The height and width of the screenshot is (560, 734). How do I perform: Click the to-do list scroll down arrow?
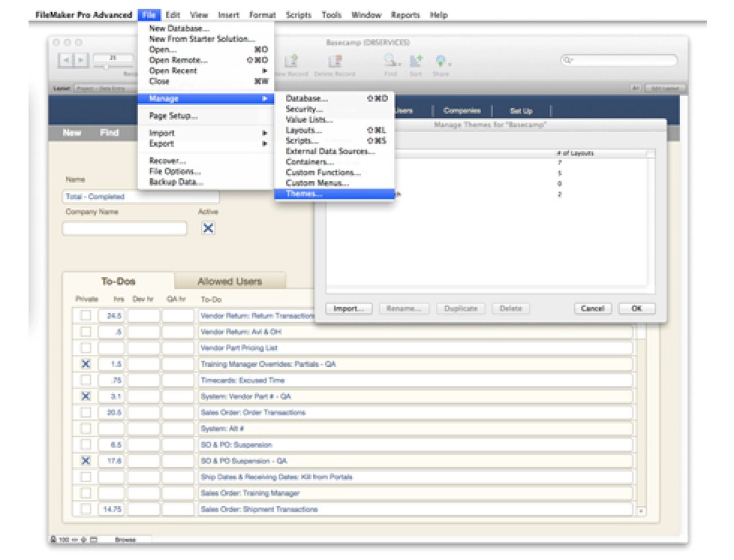[x=641, y=511]
